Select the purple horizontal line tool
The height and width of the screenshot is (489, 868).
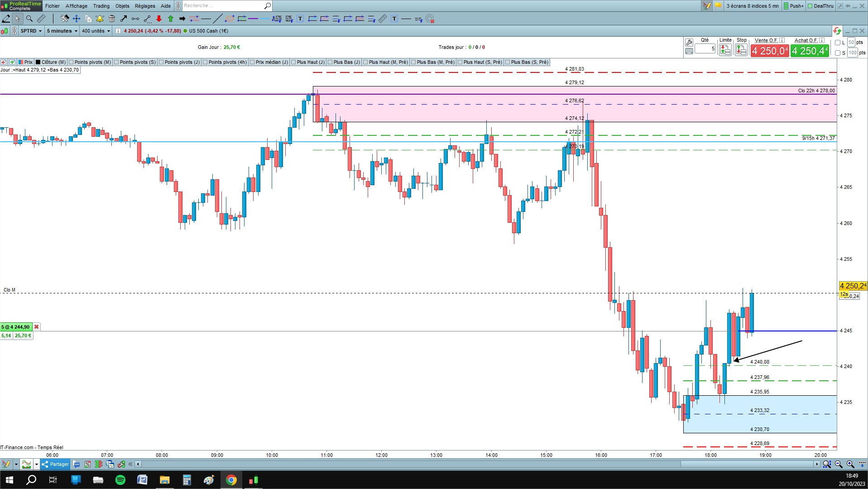253,19
